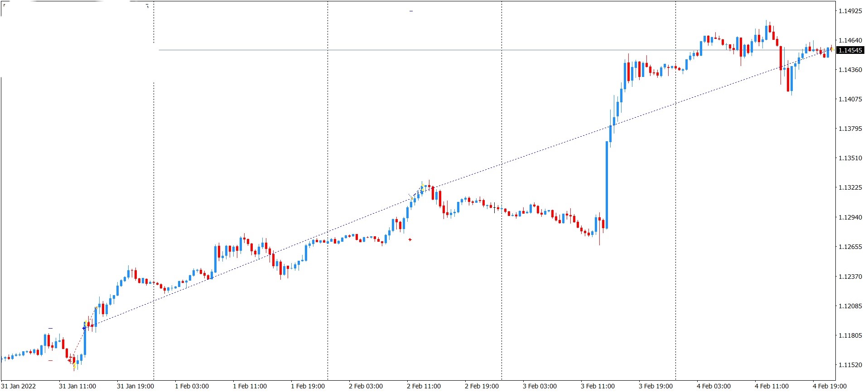Click price label 1.11520 on the price axis
The height and width of the screenshot is (392, 868).
(850, 365)
